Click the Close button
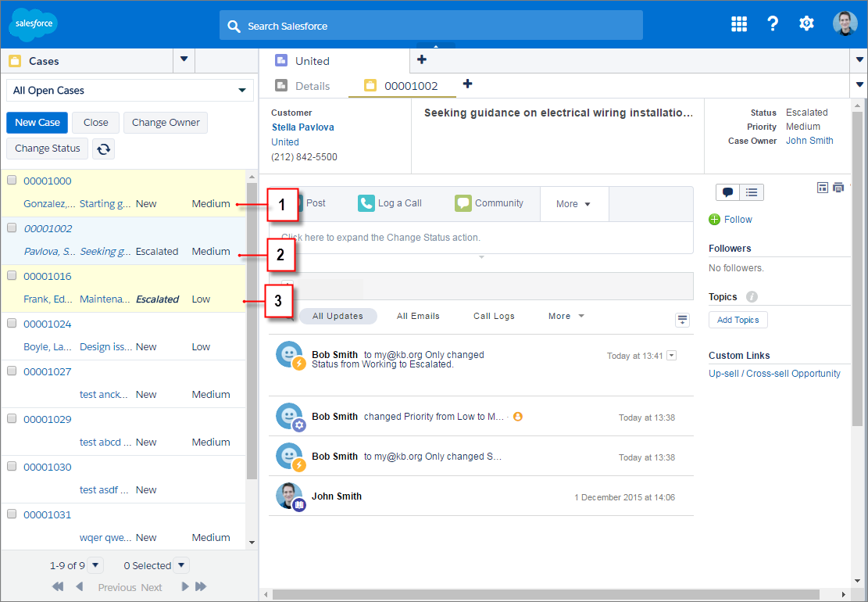Image resolution: width=868 pixels, height=602 pixels. tap(96, 123)
